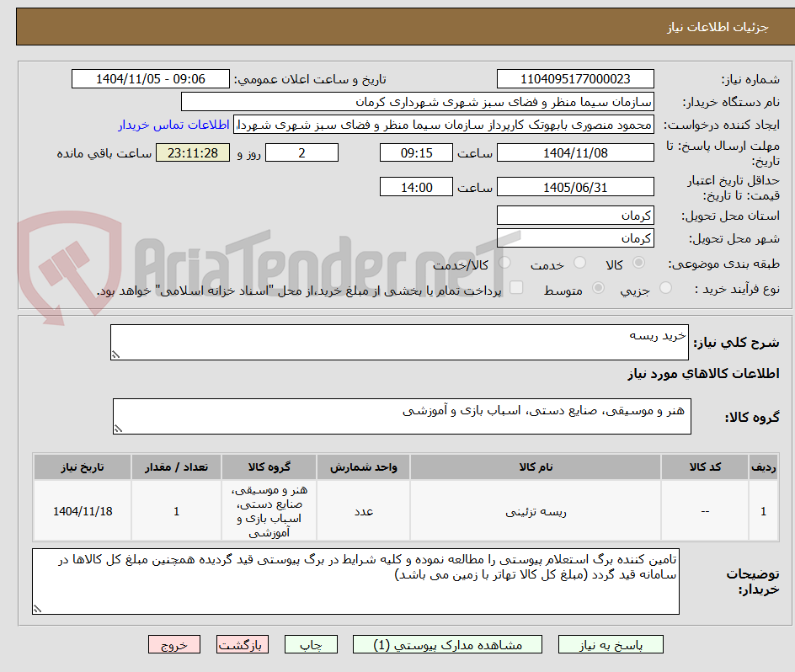Click the تعداد / مقدار column header
Screen dimensions: 795x672
[x=177, y=467]
